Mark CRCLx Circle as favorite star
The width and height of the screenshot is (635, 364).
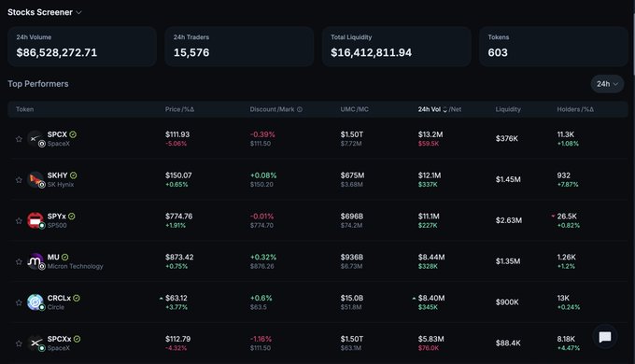(x=19, y=302)
